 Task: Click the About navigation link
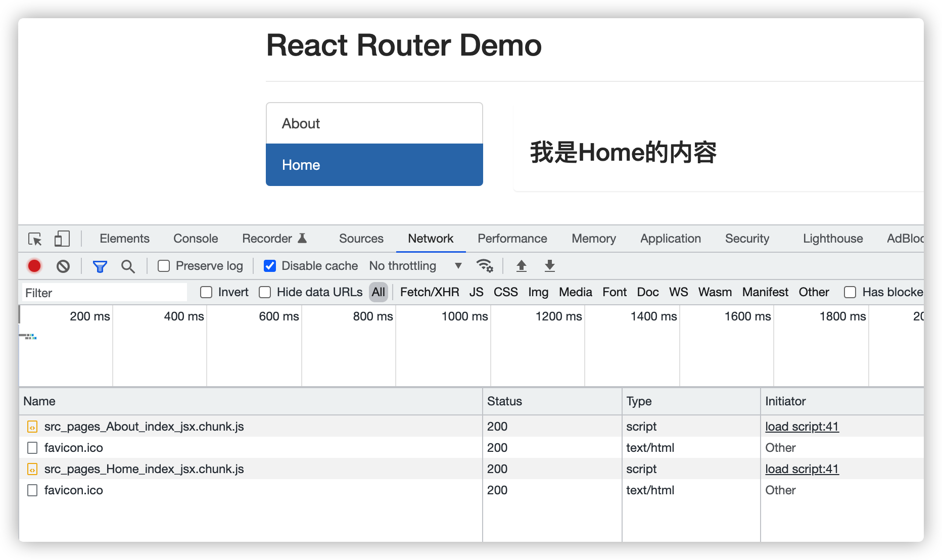click(x=374, y=123)
